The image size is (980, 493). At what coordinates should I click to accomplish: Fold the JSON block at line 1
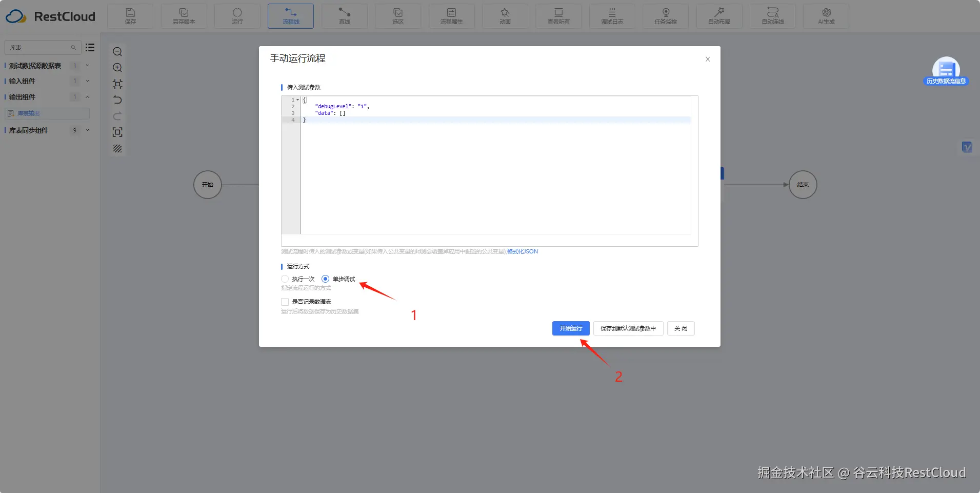click(x=297, y=100)
